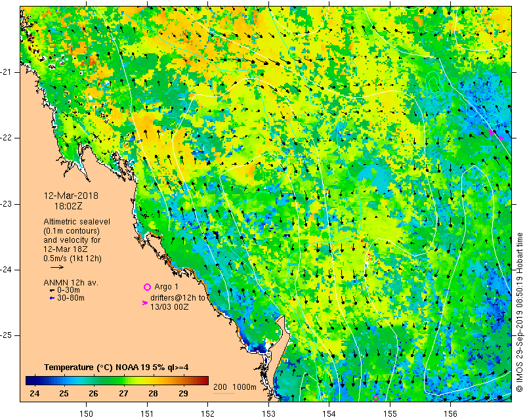Viewport: 525px width, 420px height.
Task: Click the magenta Argo 1 circle in the legend
Action: click(x=147, y=287)
